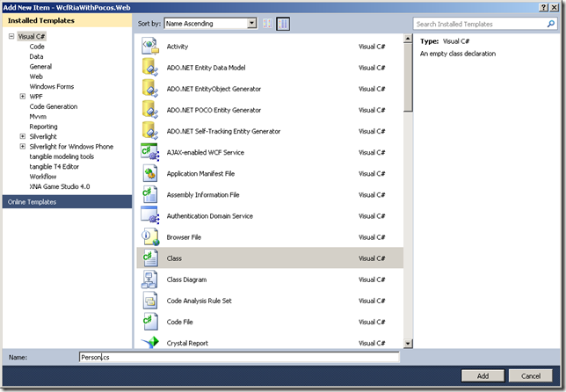566x392 pixels.
Task: Click the template list scroll up arrow
Action: 408,39
